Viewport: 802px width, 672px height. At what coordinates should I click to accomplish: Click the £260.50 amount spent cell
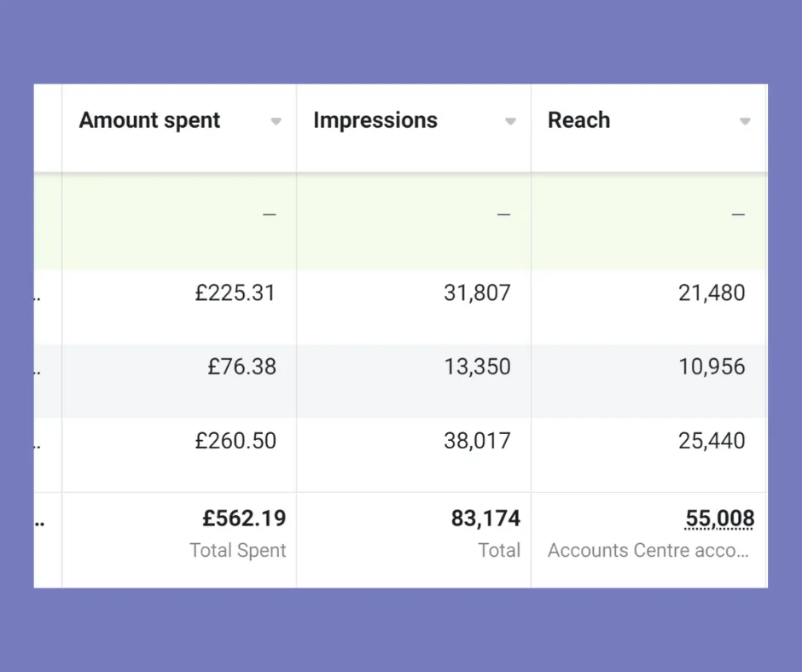coord(235,441)
